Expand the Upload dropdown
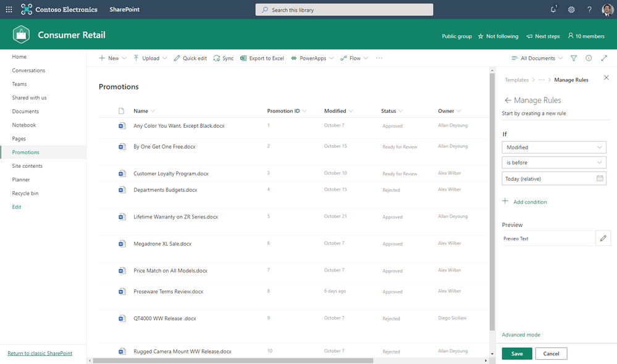617x364 pixels. click(x=164, y=58)
